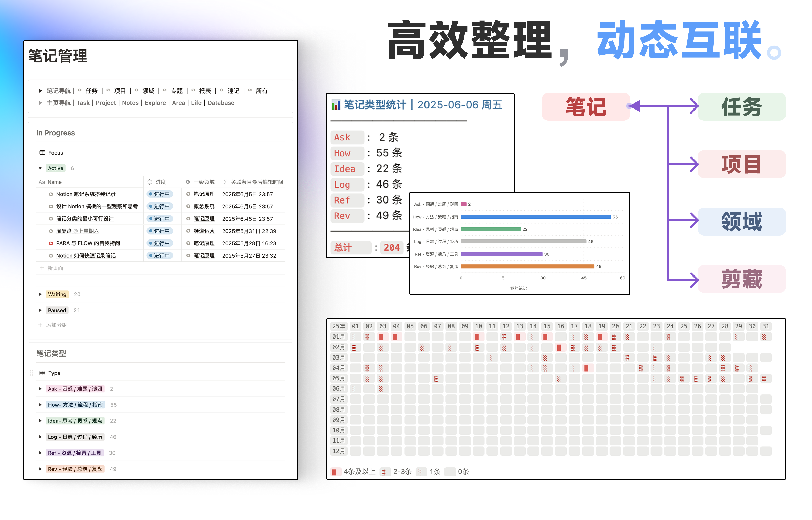Expand the Ref - 资源 / 摘录 / 工具 group
This screenshot has width=812, height=520.
click(40, 453)
